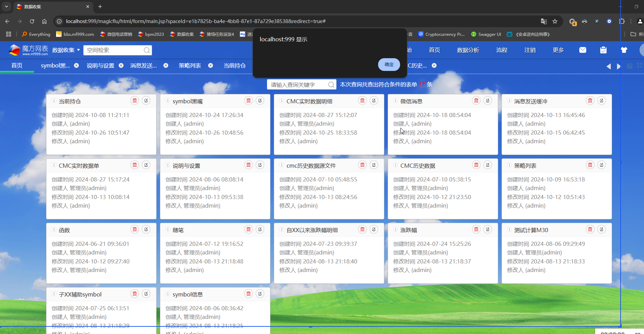Edit the 说明与设置 card
Screen dimensions: 644x334
click(260, 165)
